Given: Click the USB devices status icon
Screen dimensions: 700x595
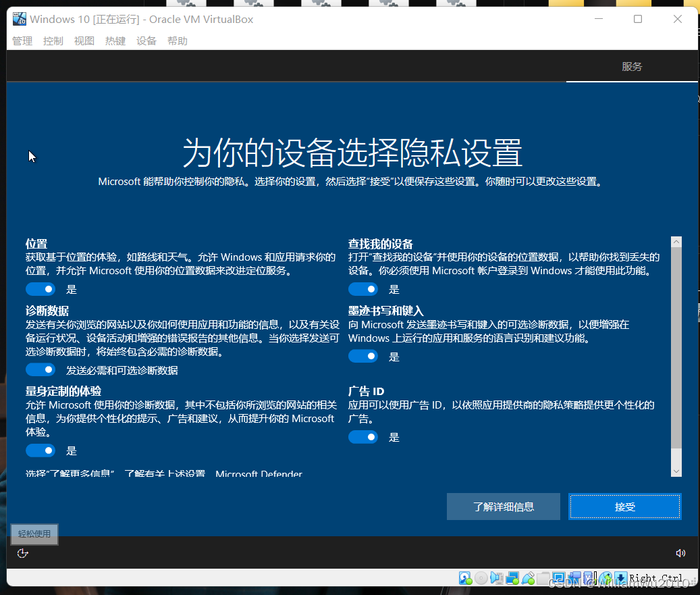Looking at the screenshot, I should click(x=529, y=578).
